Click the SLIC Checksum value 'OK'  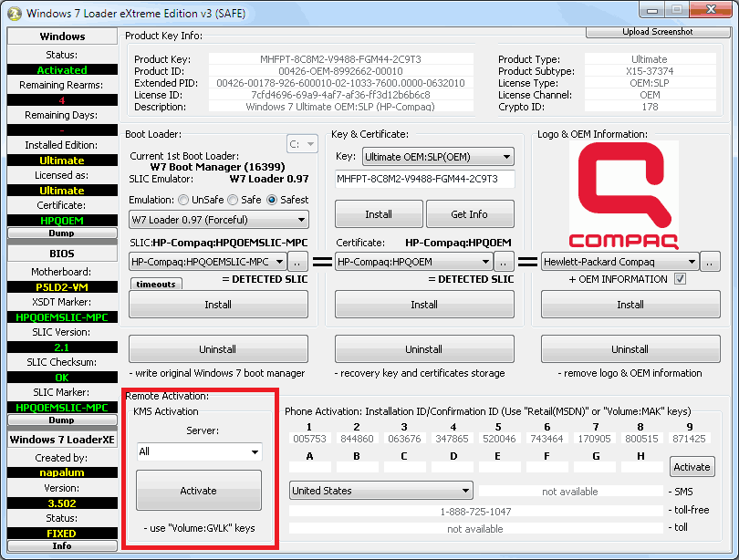[62, 378]
